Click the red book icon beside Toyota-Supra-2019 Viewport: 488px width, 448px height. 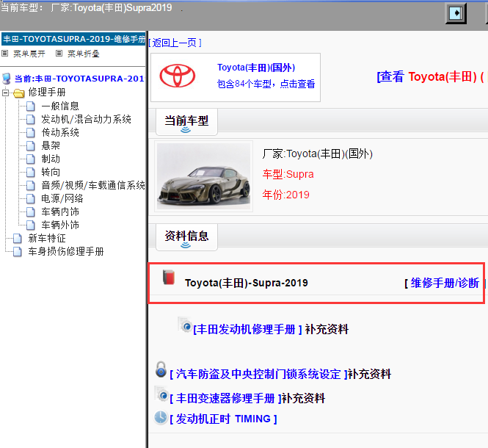point(169,278)
